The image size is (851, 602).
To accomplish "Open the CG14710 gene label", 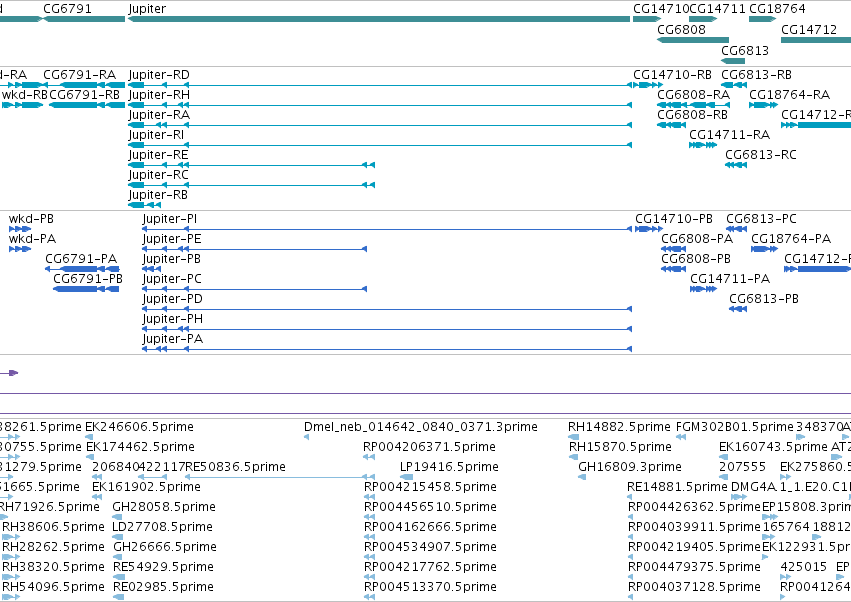I will click(661, 9).
